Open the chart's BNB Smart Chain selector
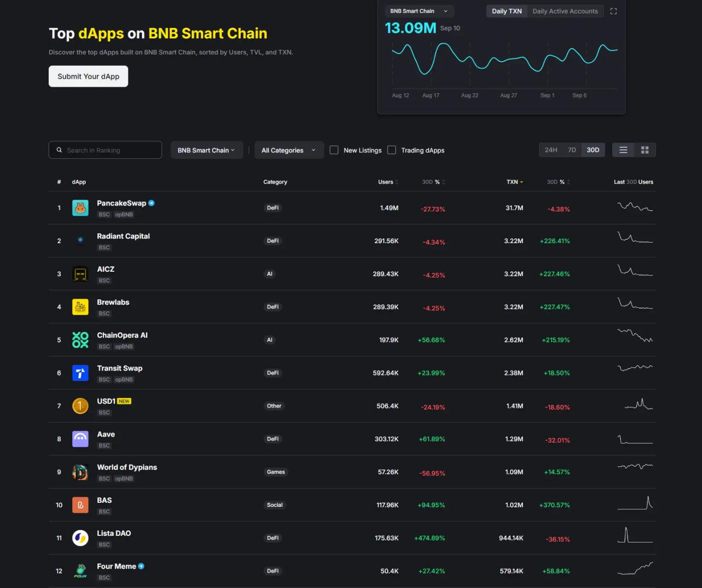This screenshot has height=588, width=702. (419, 11)
